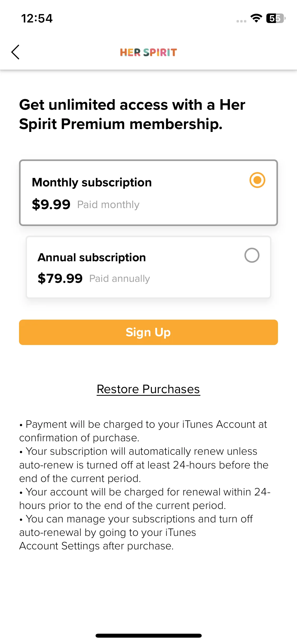This screenshot has height=644, width=297.
Task: Tap the 'Paid annually' label
Action: pyautogui.click(x=120, y=279)
